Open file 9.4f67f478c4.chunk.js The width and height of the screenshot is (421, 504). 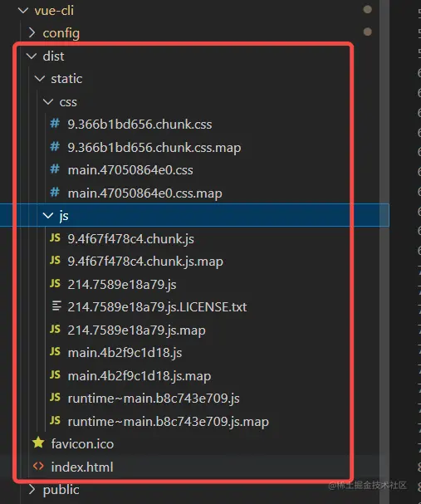[130, 239]
